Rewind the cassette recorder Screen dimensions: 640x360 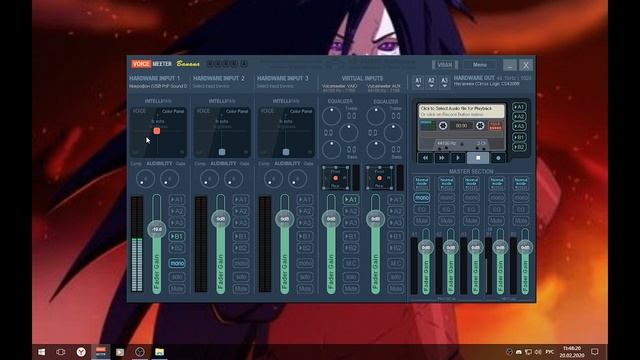tap(425, 158)
